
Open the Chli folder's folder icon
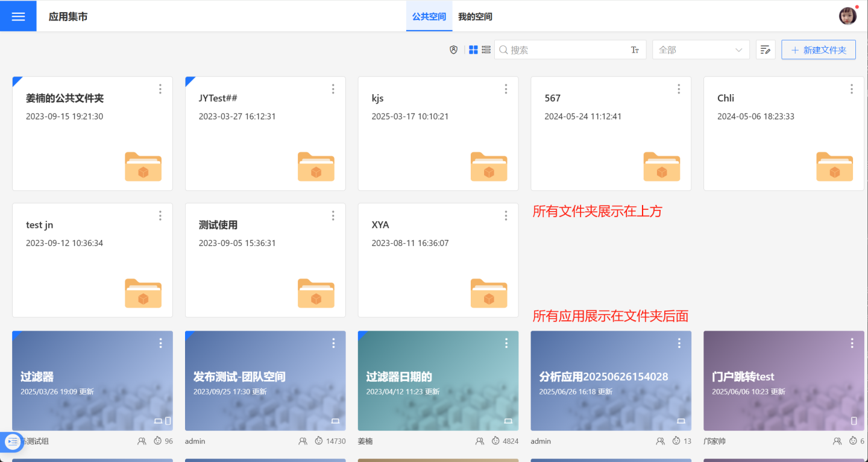(834, 166)
